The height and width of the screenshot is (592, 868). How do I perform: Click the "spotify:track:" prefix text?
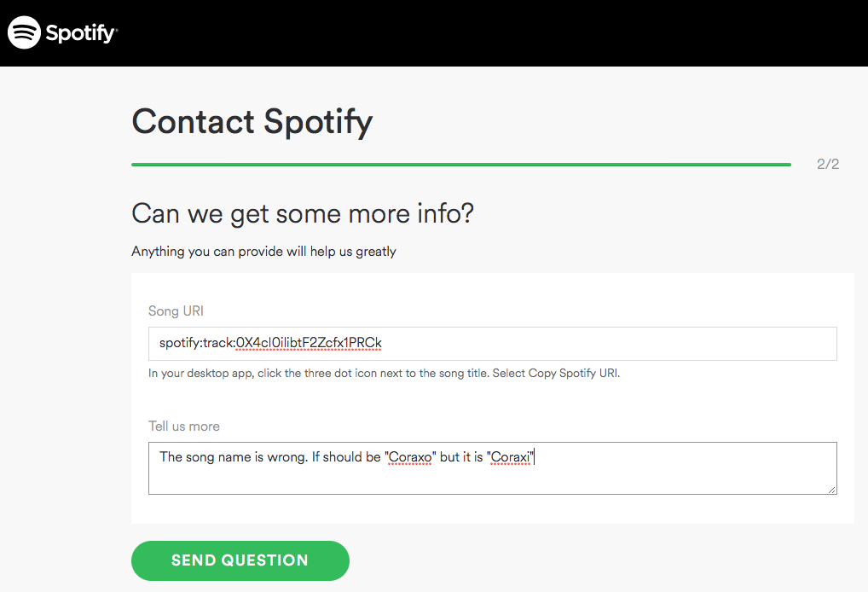(198, 343)
